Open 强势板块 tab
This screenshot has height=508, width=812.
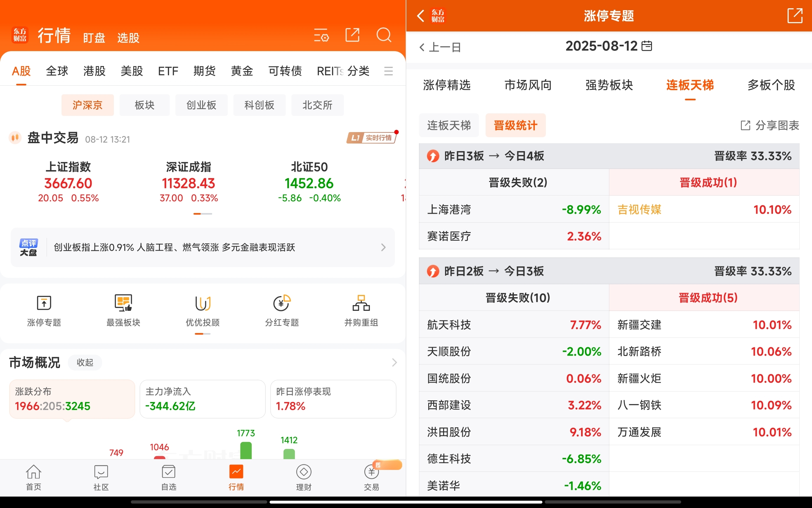pos(609,85)
